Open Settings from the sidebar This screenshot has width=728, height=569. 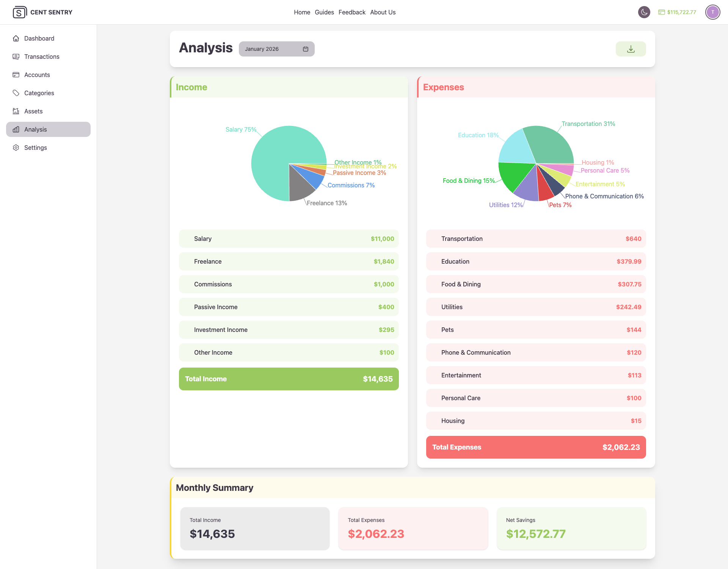point(35,148)
